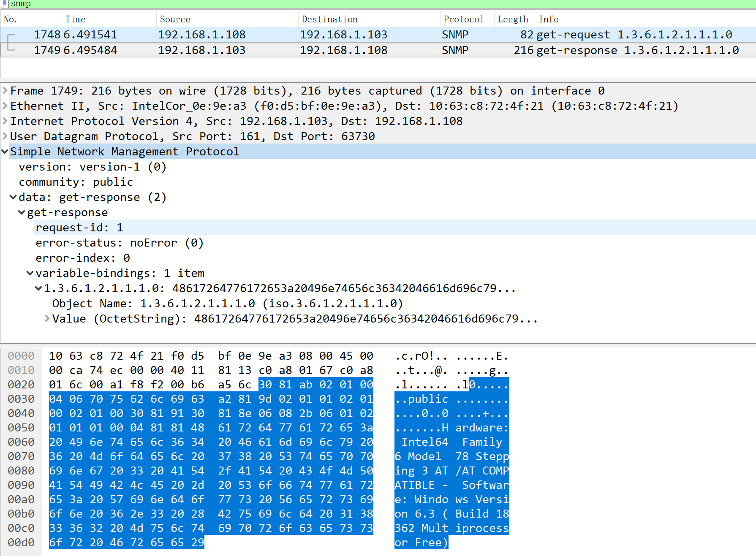Select the Frame 1749 summary text
The image size is (756, 556).
pos(307,91)
